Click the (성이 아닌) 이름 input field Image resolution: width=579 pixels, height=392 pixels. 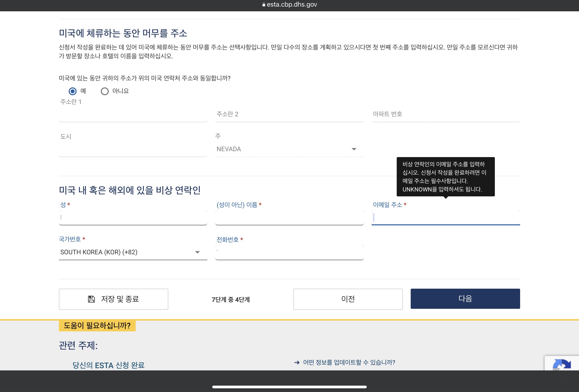click(289, 217)
